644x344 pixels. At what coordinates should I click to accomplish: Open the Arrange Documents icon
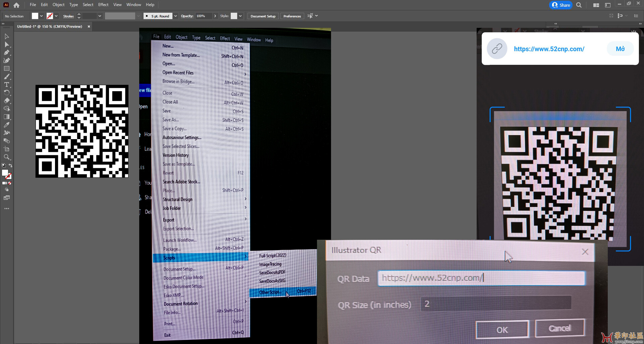pos(596,5)
